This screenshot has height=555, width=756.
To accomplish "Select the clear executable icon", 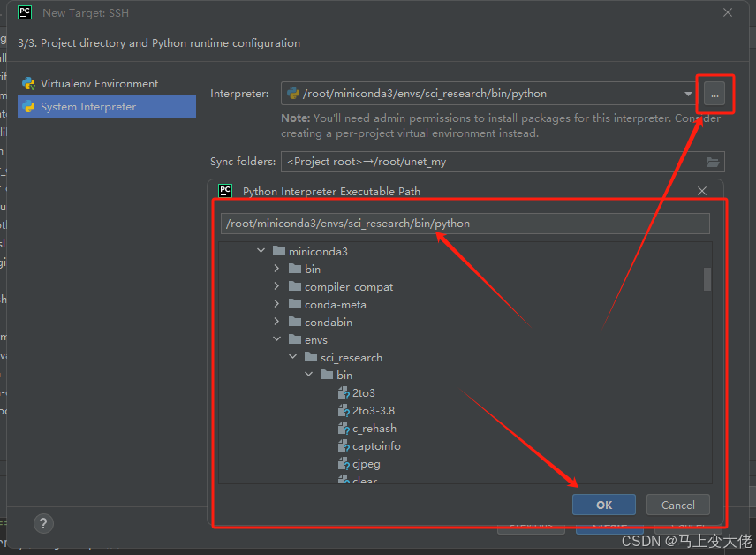I will point(344,480).
